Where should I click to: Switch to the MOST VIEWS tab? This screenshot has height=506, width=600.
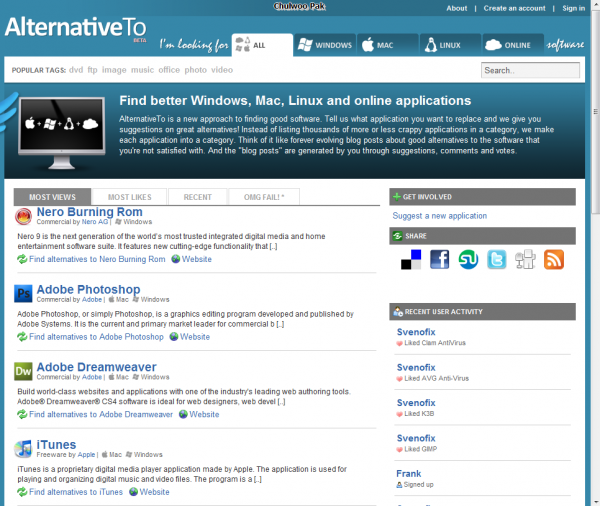click(x=52, y=197)
